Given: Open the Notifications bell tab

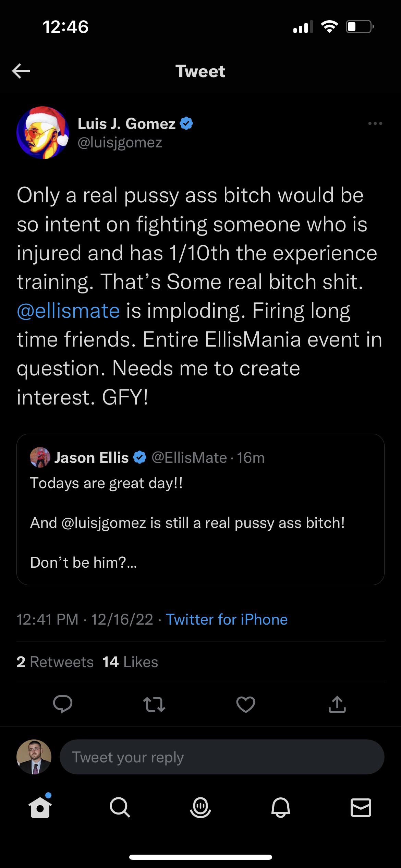Looking at the screenshot, I should pyautogui.click(x=281, y=808).
